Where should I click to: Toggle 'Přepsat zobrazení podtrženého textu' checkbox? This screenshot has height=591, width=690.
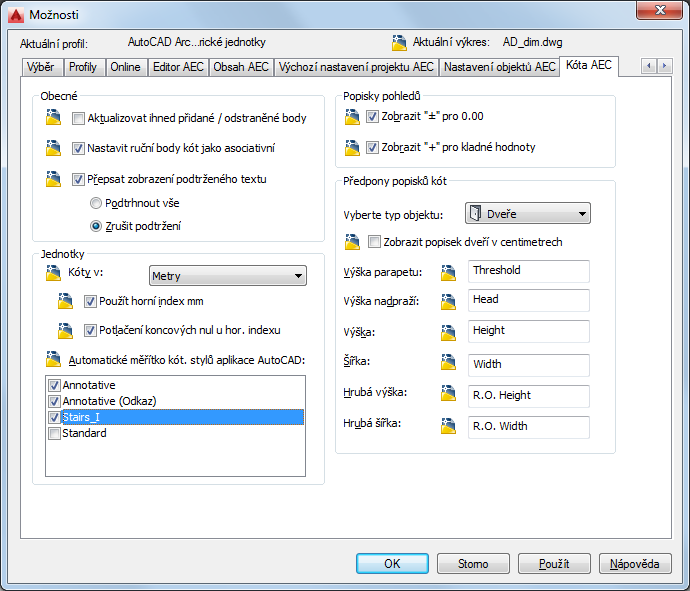pos(78,179)
